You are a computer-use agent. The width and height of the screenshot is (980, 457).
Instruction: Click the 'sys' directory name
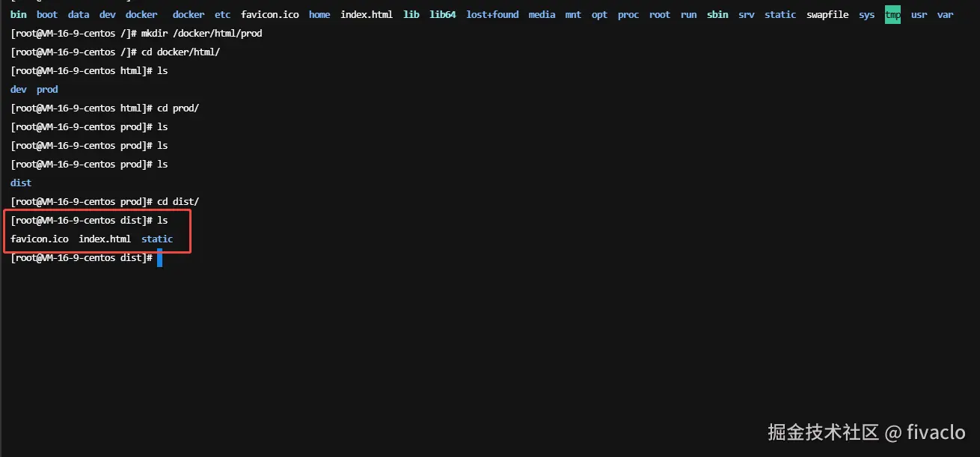(866, 15)
